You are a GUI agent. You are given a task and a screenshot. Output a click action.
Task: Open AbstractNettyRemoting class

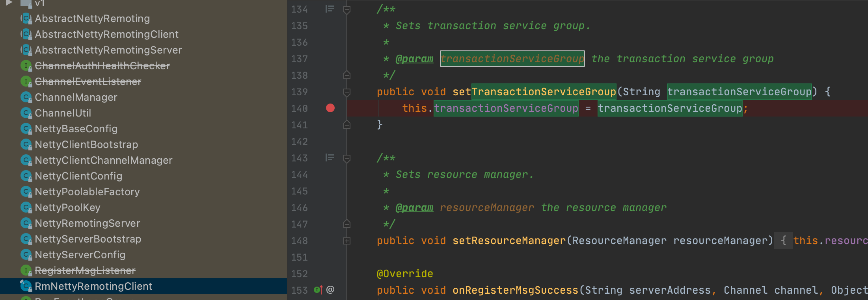coord(92,19)
